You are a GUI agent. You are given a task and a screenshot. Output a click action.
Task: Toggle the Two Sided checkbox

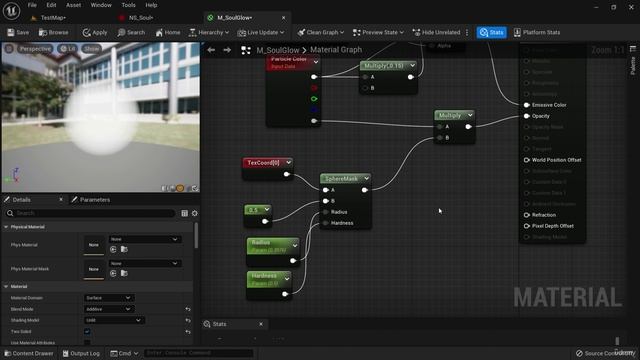coord(87,331)
